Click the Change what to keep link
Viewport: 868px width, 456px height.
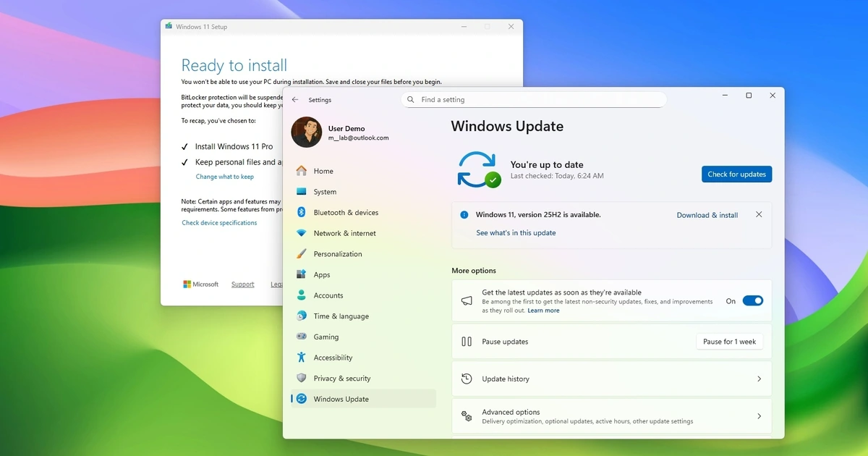[225, 177]
